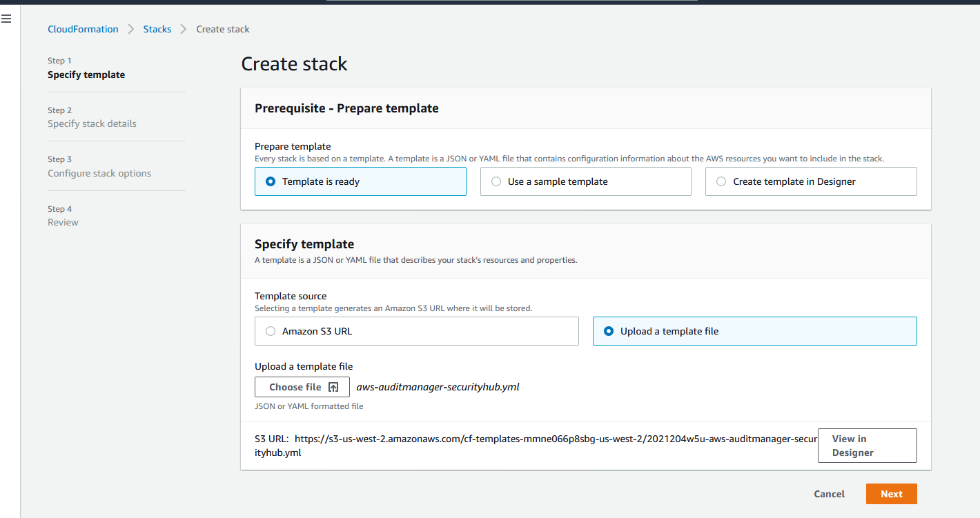Click the Choose file button label

[295, 387]
